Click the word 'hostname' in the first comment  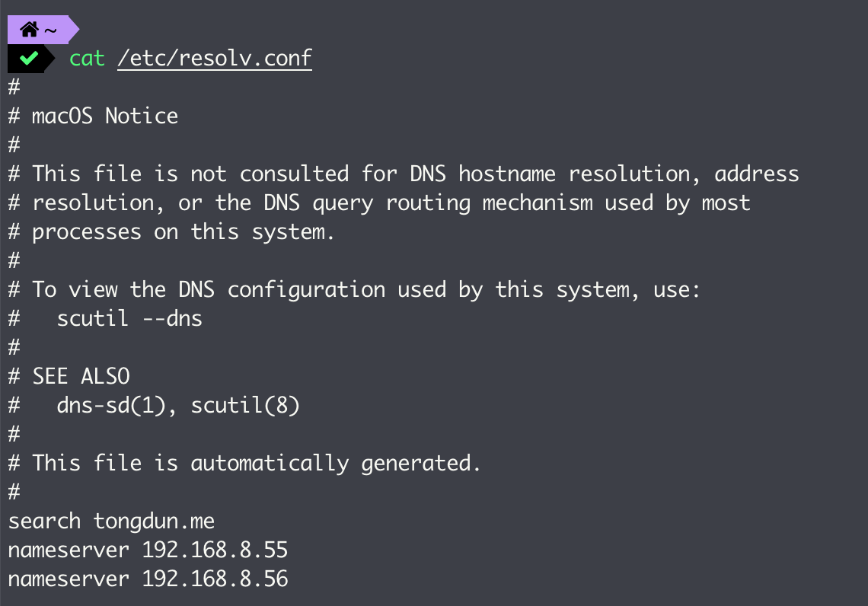click(507, 174)
